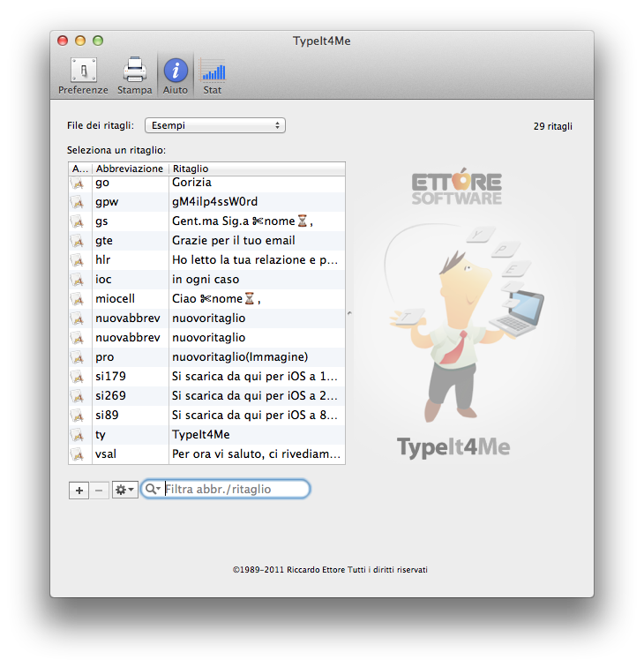Select 'Si scarica da qui per iOS a 8...' clipping
This screenshot has width=644, height=667.
(x=254, y=416)
